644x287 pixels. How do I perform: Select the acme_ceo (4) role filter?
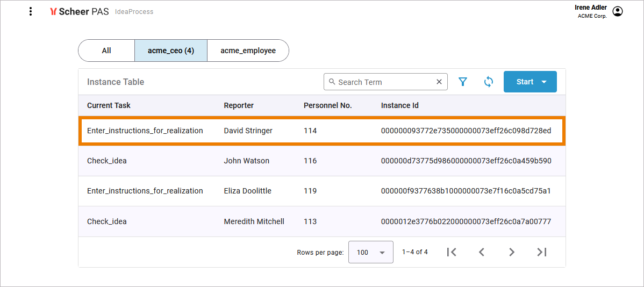click(170, 51)
